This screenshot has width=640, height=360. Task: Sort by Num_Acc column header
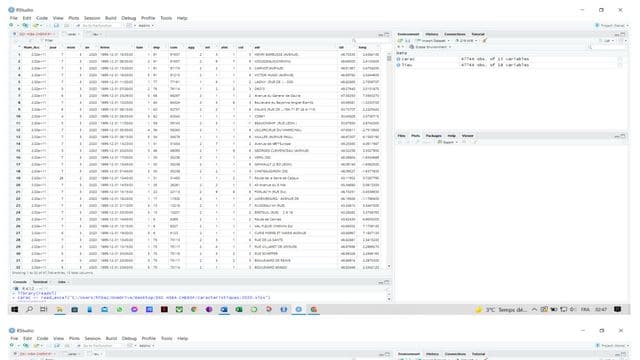[32, 47]
